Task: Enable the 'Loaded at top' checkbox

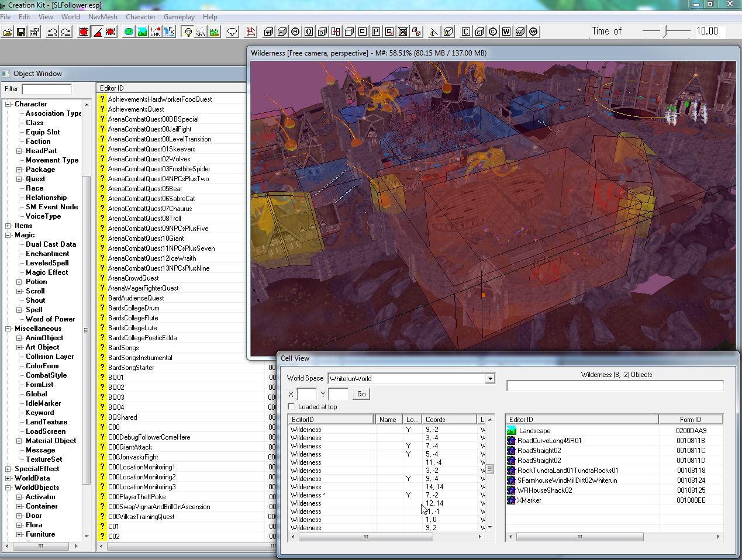Action: [291, 406]
